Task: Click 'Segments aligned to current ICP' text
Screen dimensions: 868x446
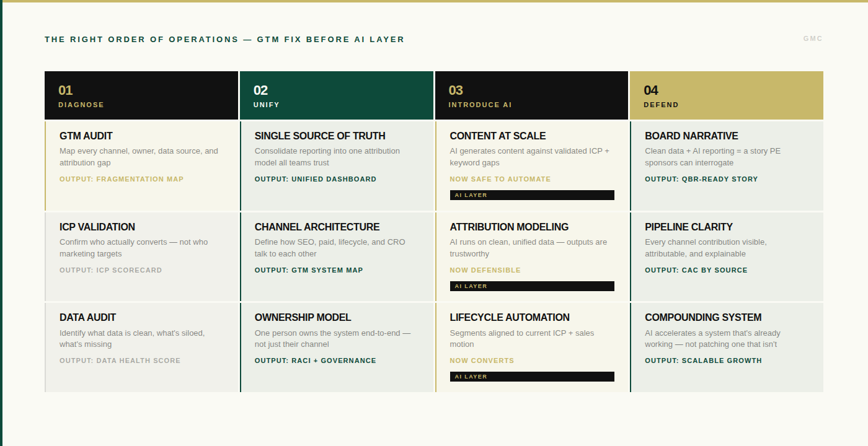Action: [x=522, y=338]
